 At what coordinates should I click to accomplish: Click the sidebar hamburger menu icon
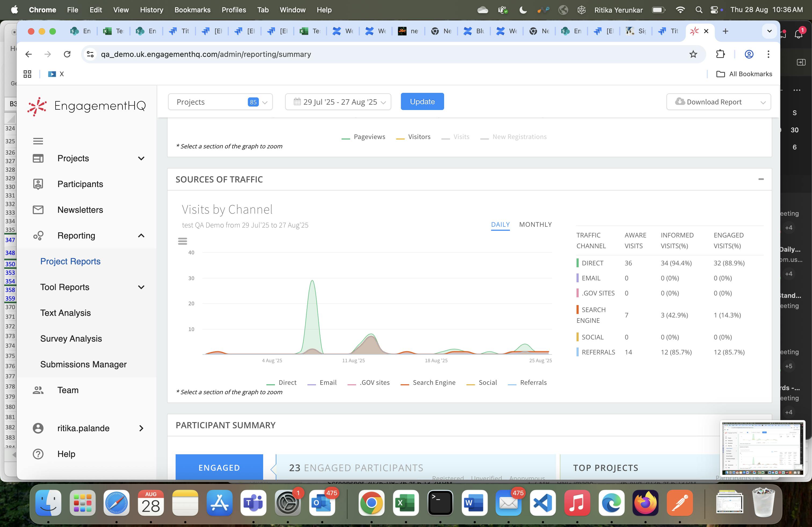tap(38, 141)
